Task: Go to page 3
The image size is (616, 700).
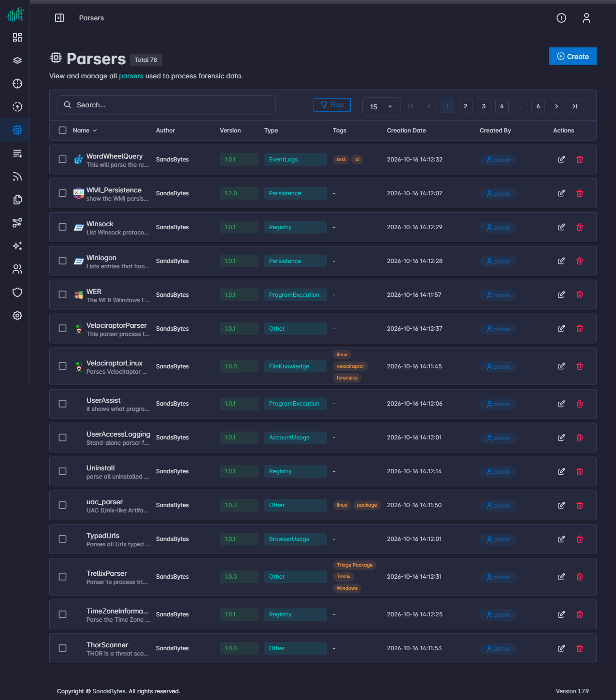Action: pyautogui.click(x=484, y=106)
